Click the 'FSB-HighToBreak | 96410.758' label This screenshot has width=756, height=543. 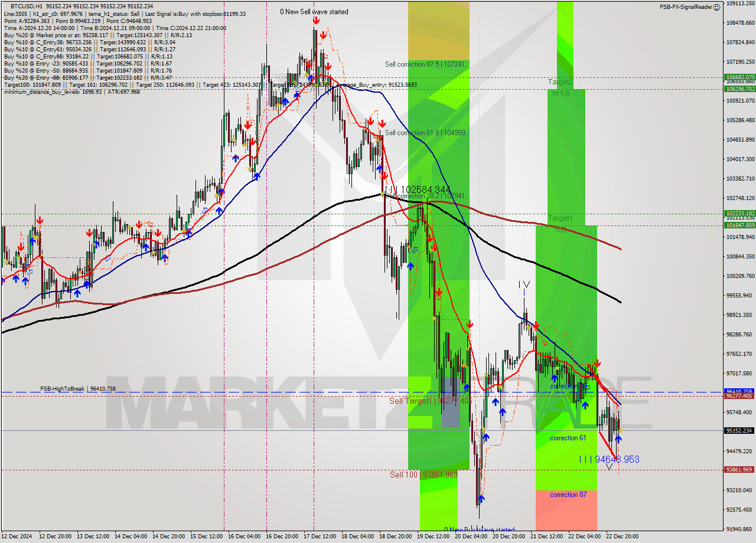(78, 389)
